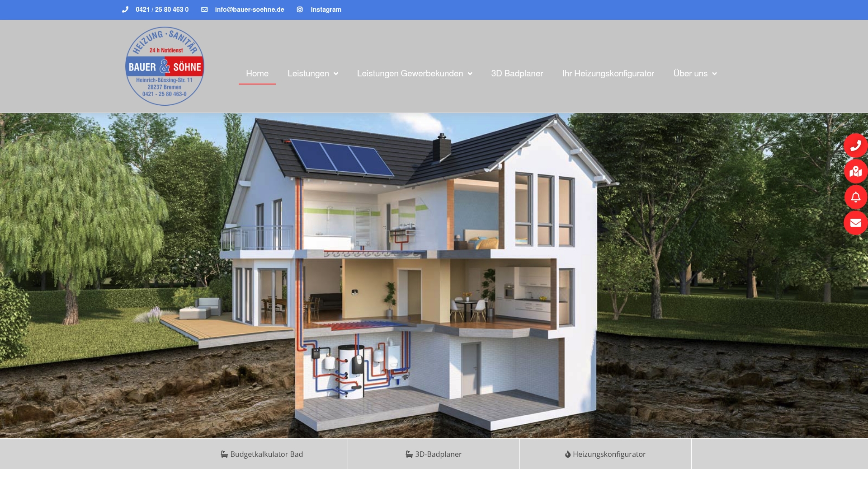Select the Home menu item
868x488 pixels.
click(x=257, y=74)
